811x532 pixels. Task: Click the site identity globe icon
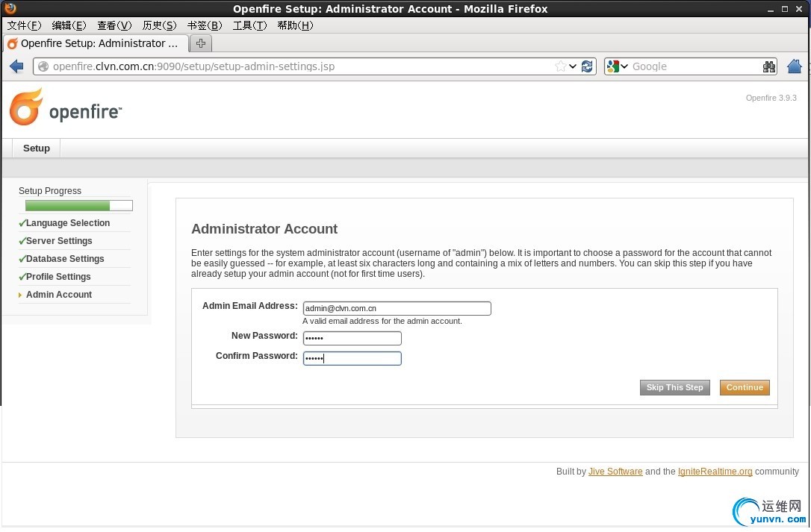point(43,66)
